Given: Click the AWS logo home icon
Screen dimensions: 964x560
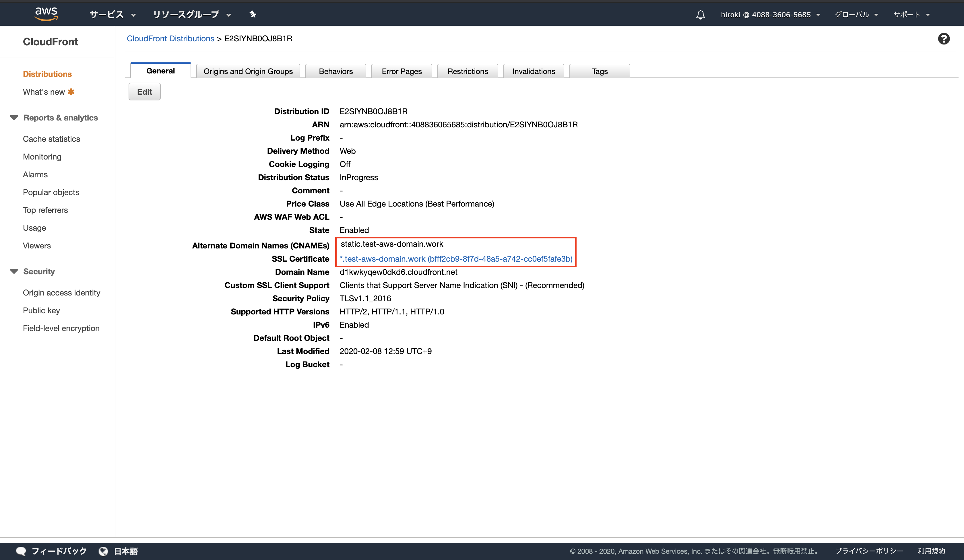Looking at the screenshot, I should pos(46,14).
